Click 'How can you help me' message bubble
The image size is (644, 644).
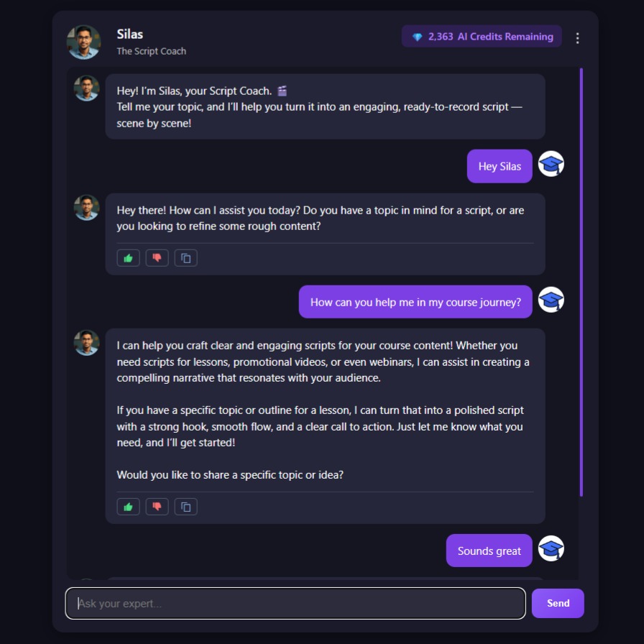pyautogui.click(x=415, y=302)
